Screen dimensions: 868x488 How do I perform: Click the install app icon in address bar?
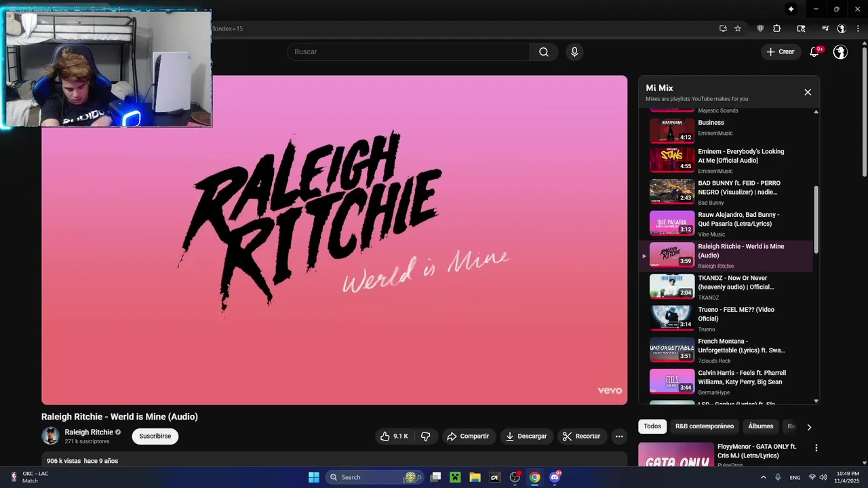coord(723,28)
